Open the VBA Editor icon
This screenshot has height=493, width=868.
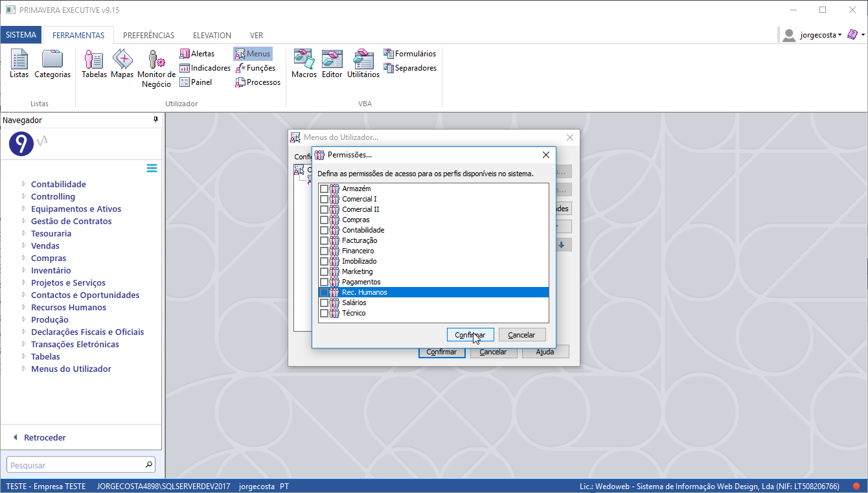point(332,63)
